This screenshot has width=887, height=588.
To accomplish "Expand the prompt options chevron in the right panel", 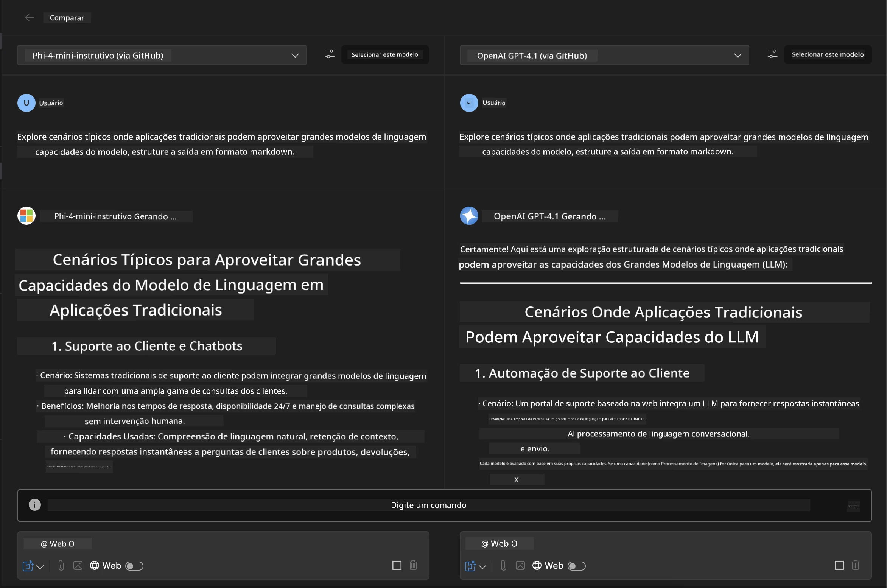I will tap(482, 566).
